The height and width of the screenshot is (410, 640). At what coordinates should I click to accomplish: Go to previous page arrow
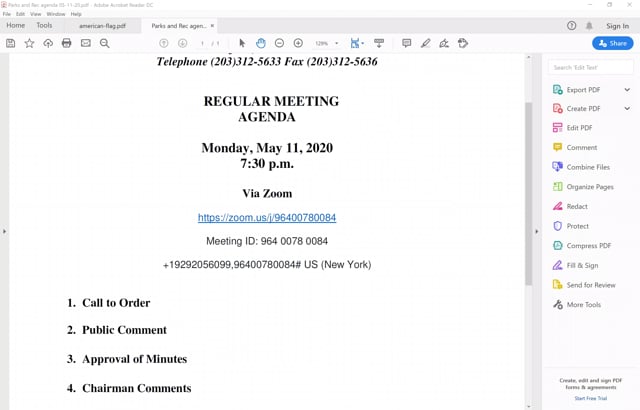(x=164, y=43)
